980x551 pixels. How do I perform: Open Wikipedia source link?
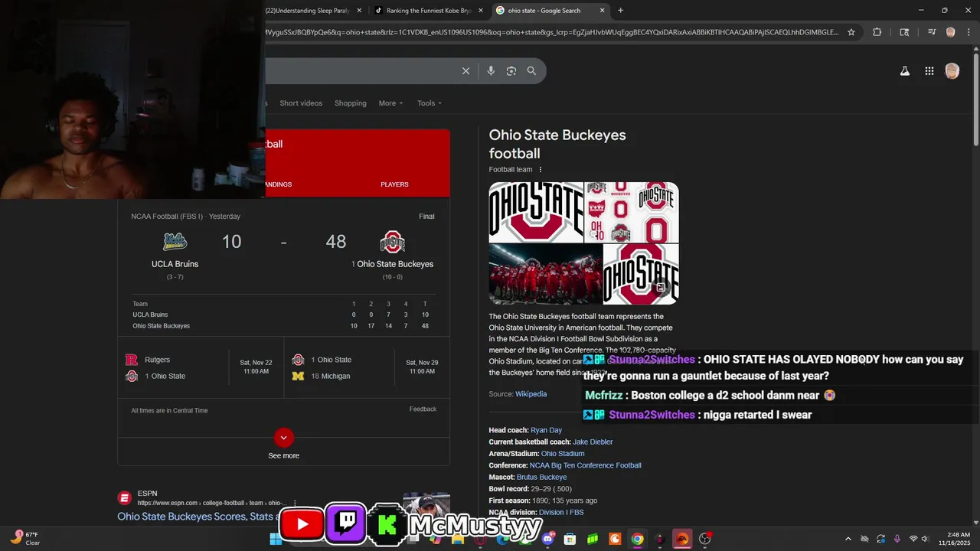click(x=531, y=394)
